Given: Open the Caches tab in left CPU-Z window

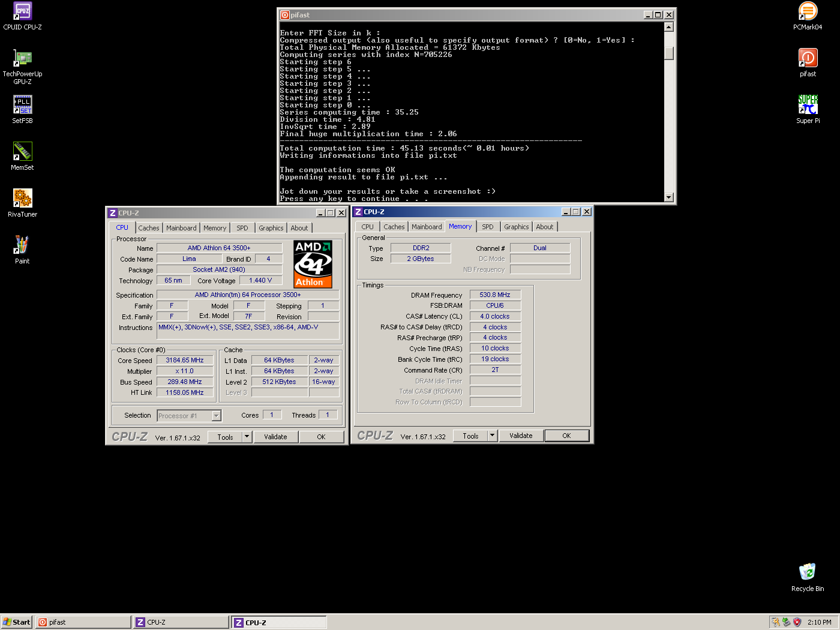Looking at the screenshot, I should (x=149, y=228).
